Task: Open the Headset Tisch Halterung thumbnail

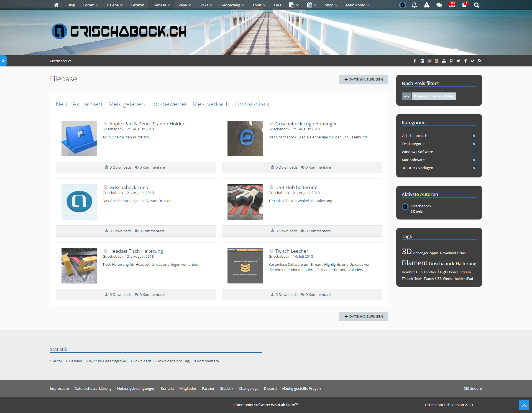Action: coord(79,266)
